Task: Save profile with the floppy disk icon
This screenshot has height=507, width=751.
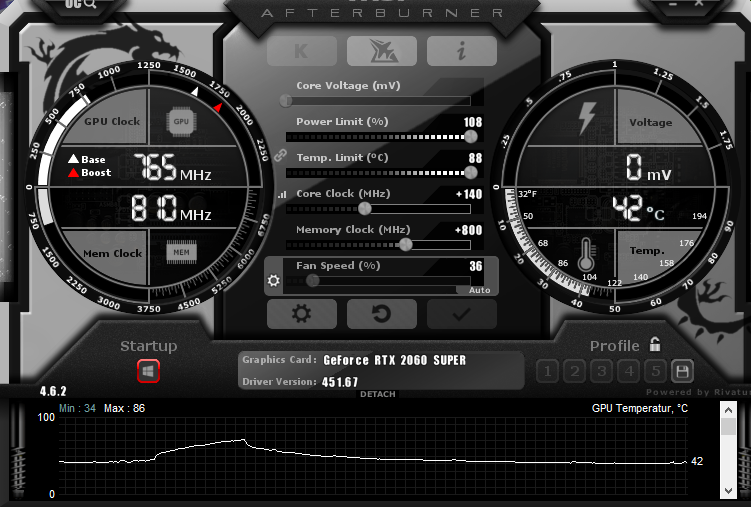Action: 682,371
